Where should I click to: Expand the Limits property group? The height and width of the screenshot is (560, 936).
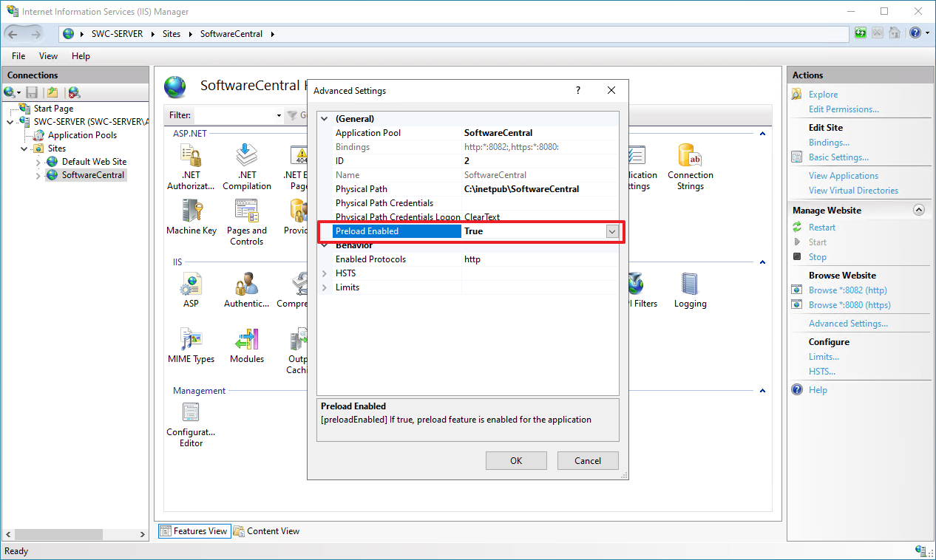(324, 287)
